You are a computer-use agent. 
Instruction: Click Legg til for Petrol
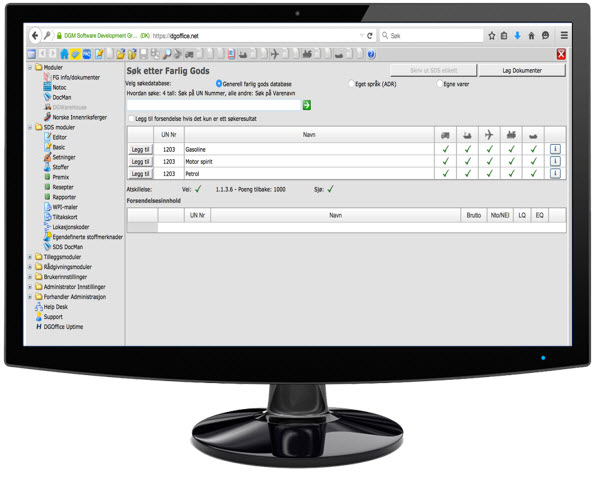(141, 174)
